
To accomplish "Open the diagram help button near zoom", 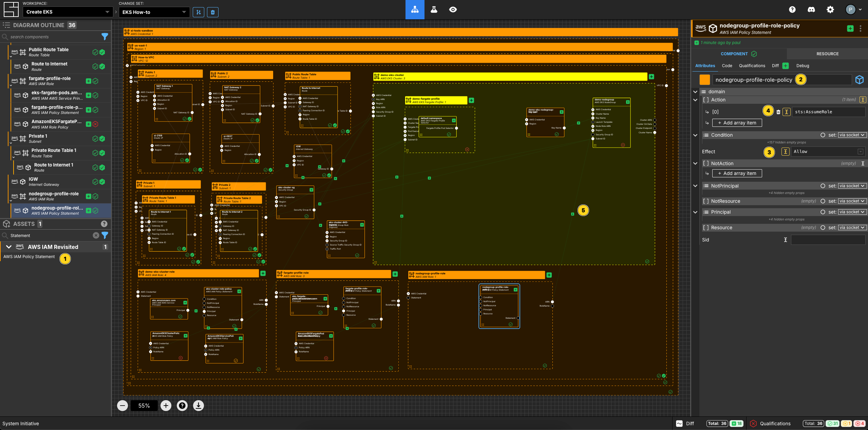I will (182, 406).
